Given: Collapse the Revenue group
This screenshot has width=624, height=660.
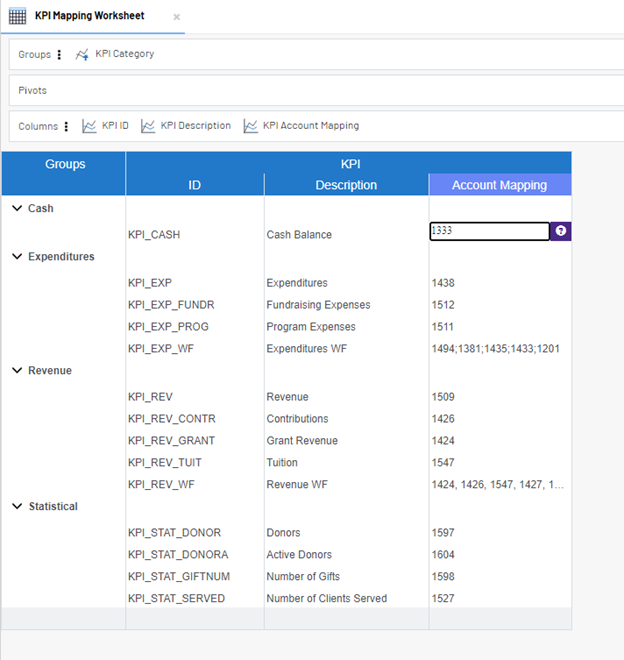Looking at the screenshot, I should 17,370.
